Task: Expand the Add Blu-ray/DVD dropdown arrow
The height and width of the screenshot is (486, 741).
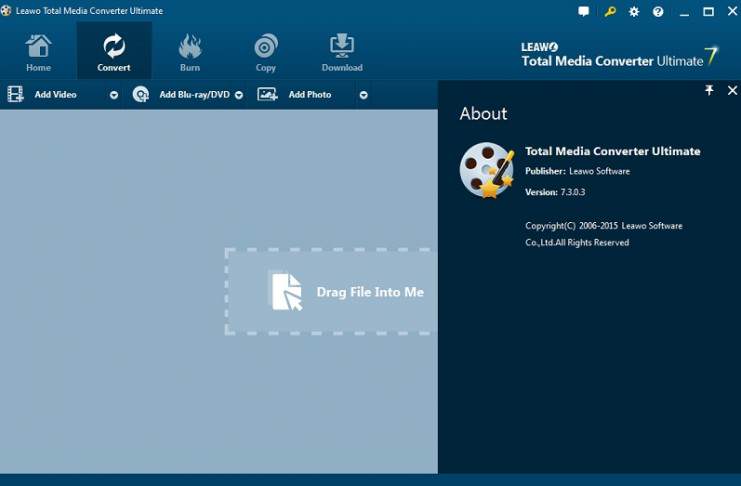Action: point(239,95)
